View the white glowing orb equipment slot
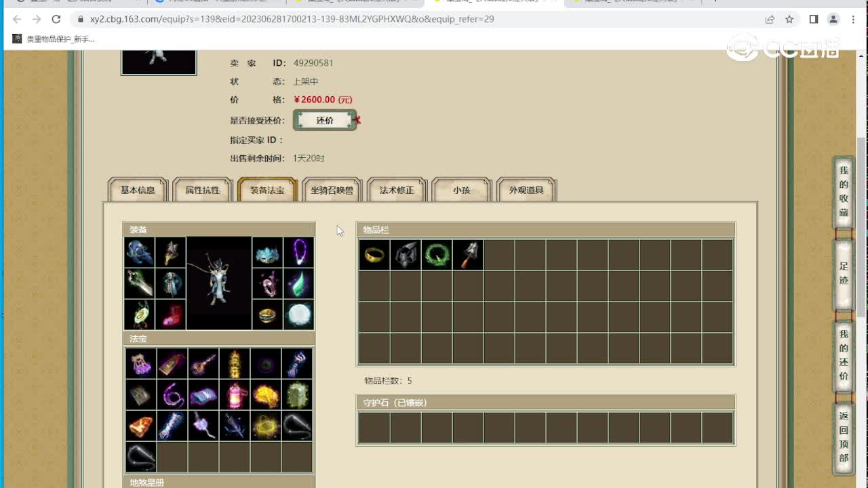 click(298, 314)
